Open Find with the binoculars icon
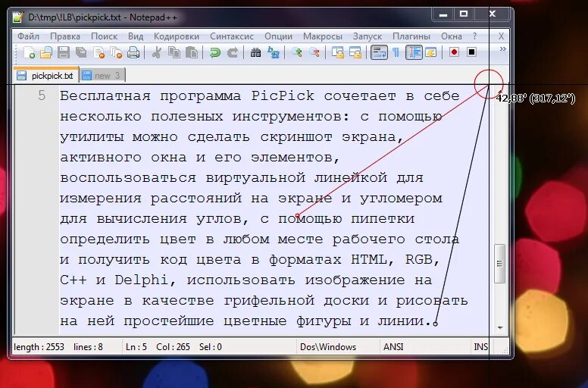 coord(256,52)
